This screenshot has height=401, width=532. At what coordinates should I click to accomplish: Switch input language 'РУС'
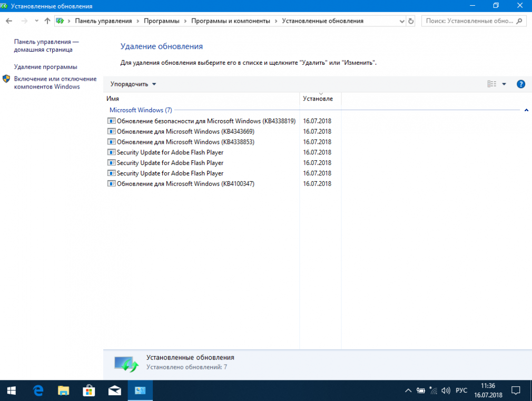click(461, 391)
